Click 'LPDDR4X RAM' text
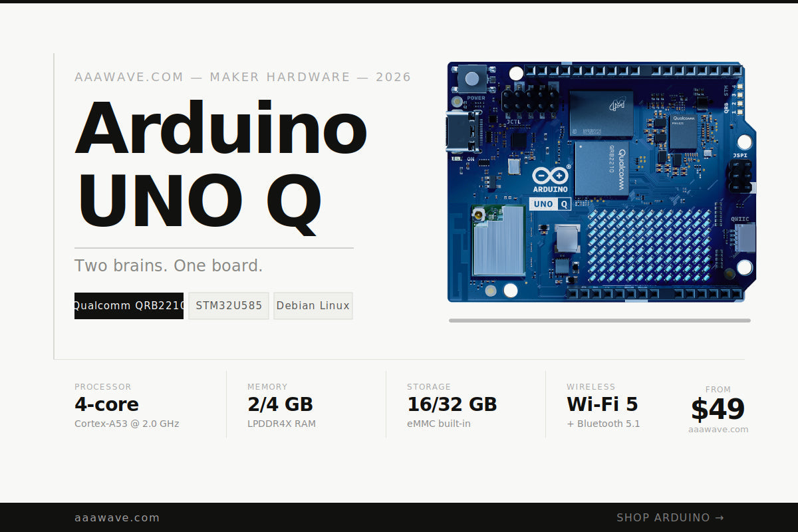 click(x=281, y=424)
